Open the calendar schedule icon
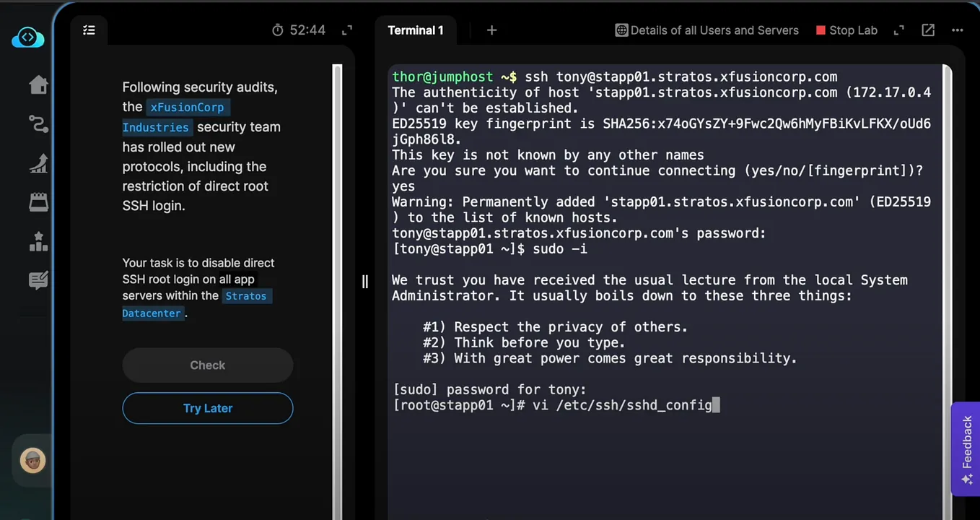 38,202
